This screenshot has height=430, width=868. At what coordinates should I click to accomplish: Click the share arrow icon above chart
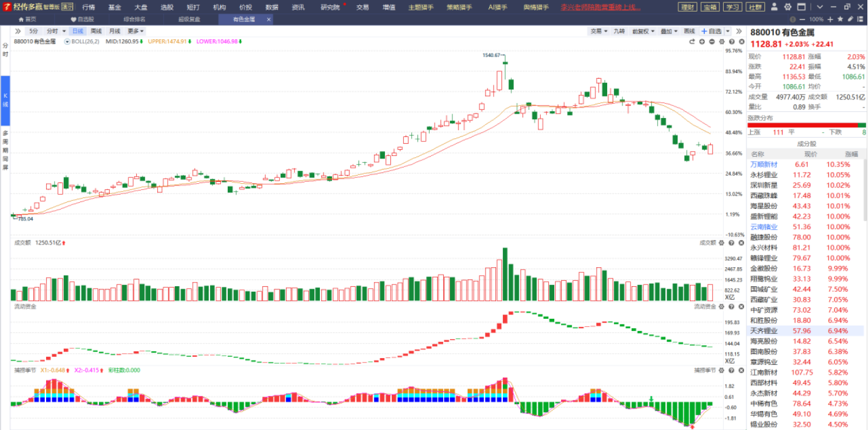(692, 42)
